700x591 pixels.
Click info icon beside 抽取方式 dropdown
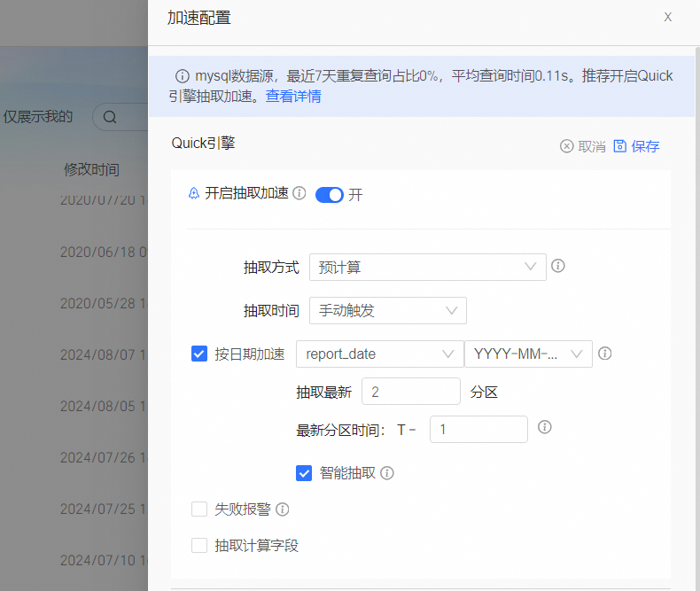558,266
